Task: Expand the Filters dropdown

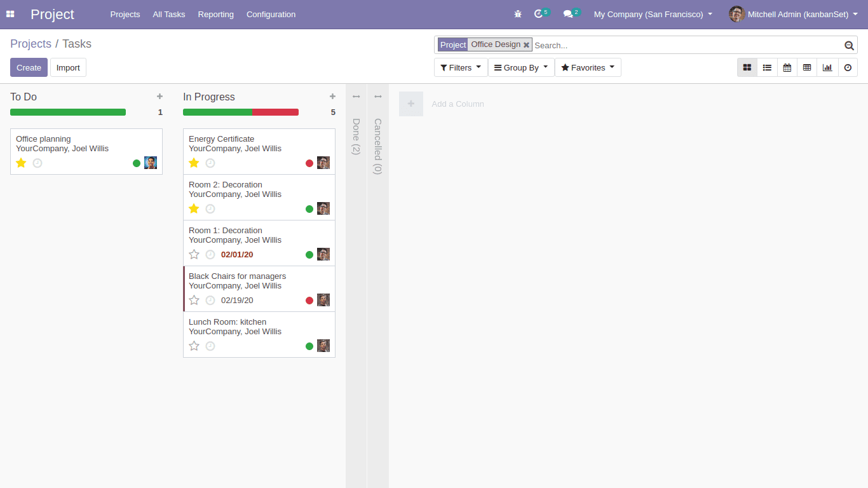Action: (x=461, y=67)
